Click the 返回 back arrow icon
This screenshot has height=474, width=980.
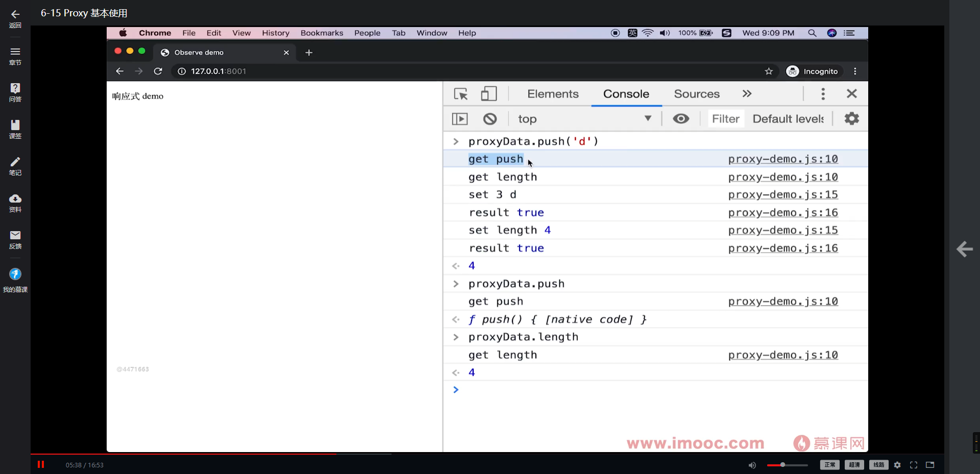[15, 14]
